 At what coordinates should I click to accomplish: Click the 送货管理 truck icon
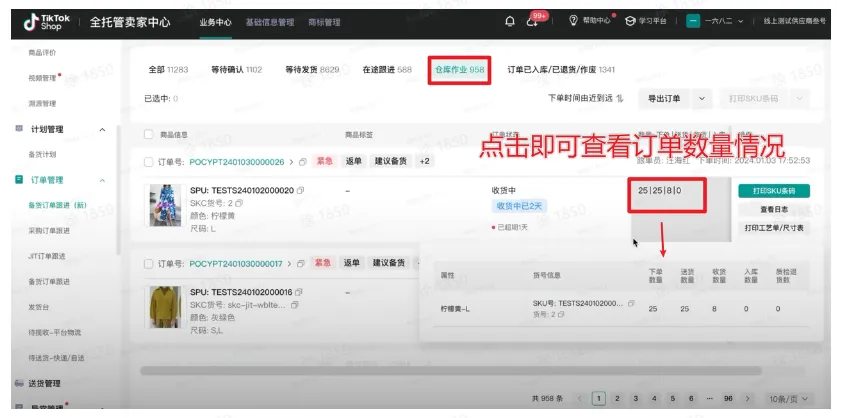[x=19, y=383]
